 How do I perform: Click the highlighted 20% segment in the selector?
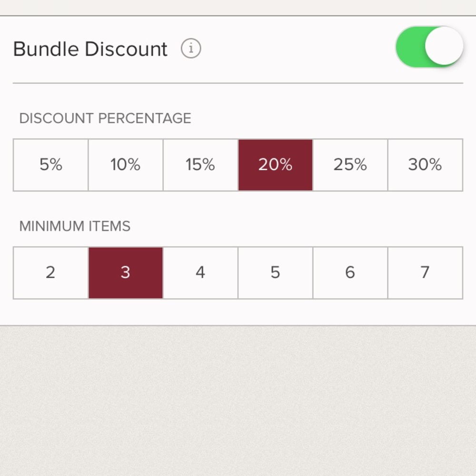[275, 165]
